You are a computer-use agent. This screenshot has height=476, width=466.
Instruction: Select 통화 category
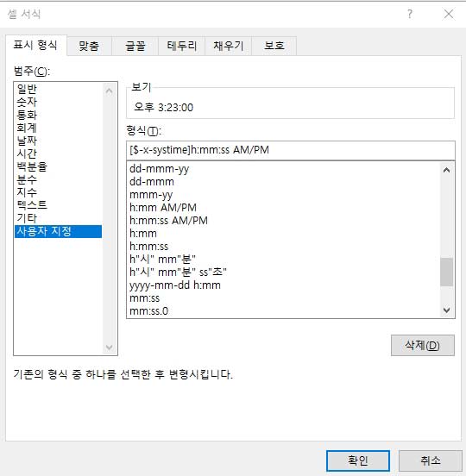(x=58, y=115)
